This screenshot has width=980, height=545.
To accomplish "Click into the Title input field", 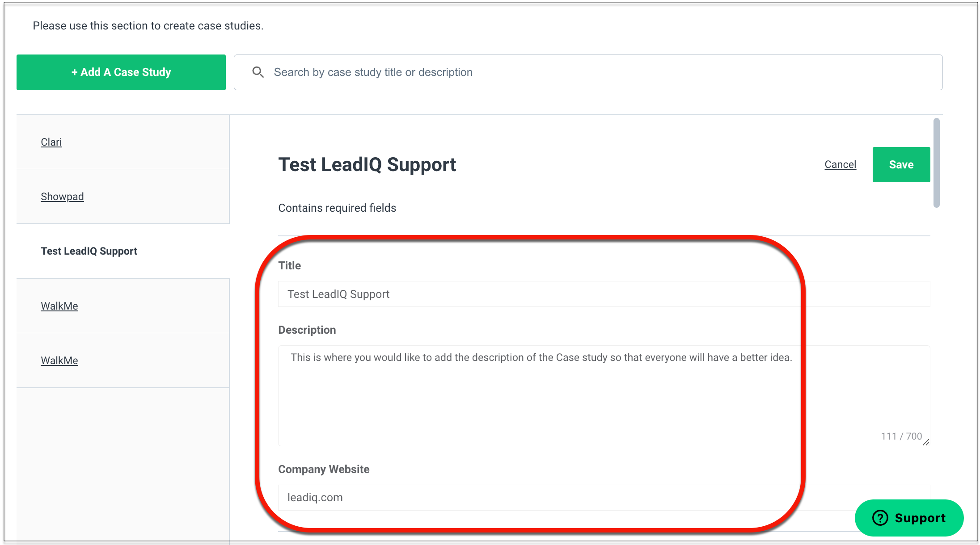I will point(604,294).
